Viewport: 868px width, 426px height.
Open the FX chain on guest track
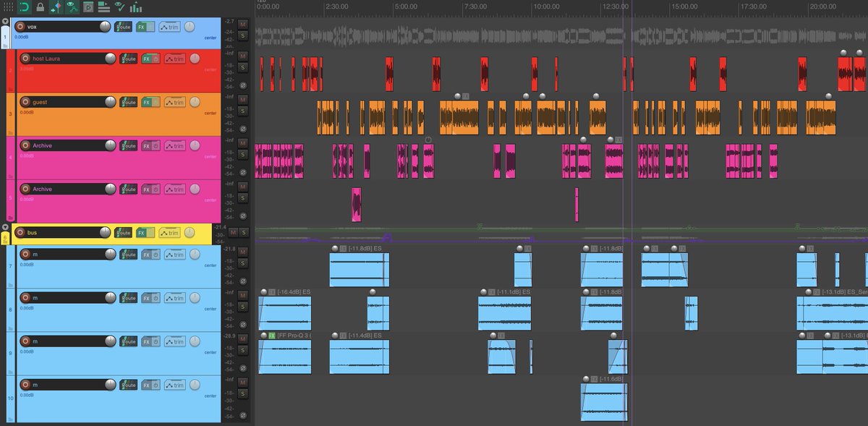pyautogui.click(x=146, y=102)
